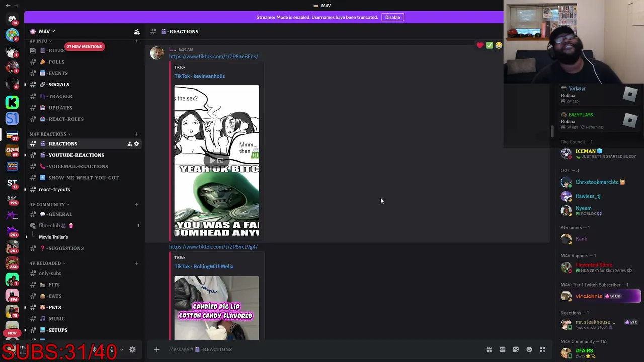Open the server with 195 notifications badge
This screenshot has height=362, width=644.
tap(12, 199)
